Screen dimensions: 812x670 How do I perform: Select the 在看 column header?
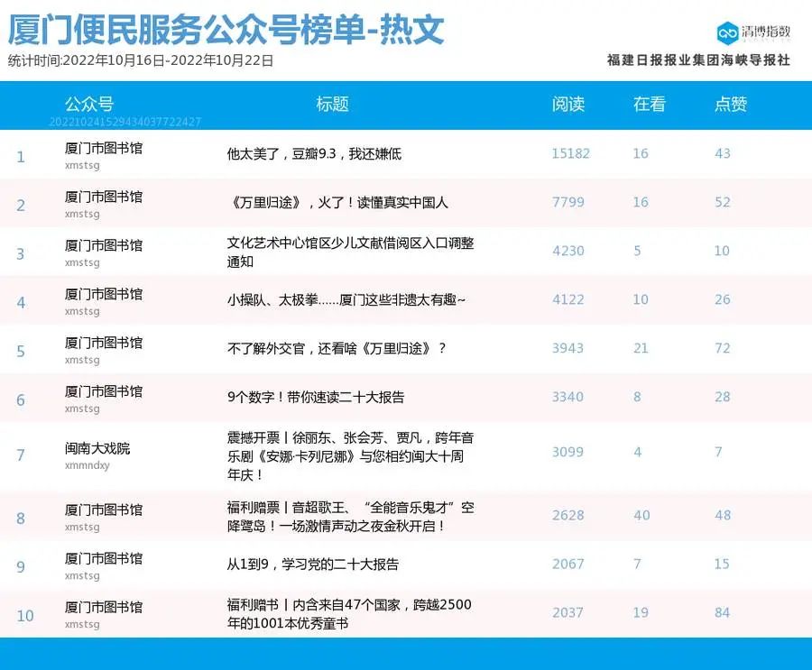click(649, 104)
